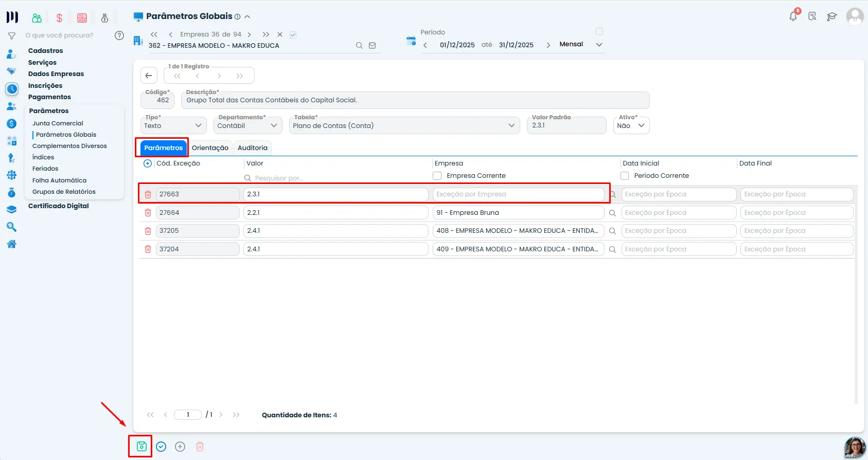The image size is (868, 460).
Task: Open Complementos Diversos in sidebar
Action: click(69, 146)
